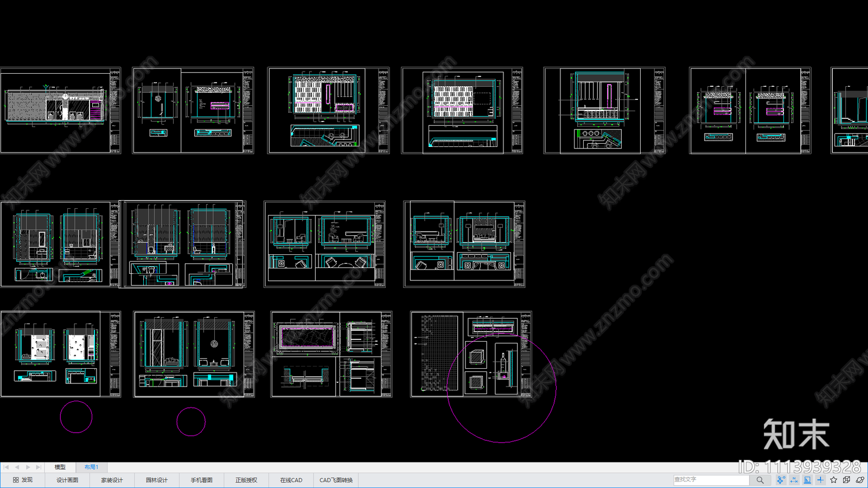Select the 布局1 layout tab
The height and width of the screenshot is (488, 868).
(x=91, y=467)
